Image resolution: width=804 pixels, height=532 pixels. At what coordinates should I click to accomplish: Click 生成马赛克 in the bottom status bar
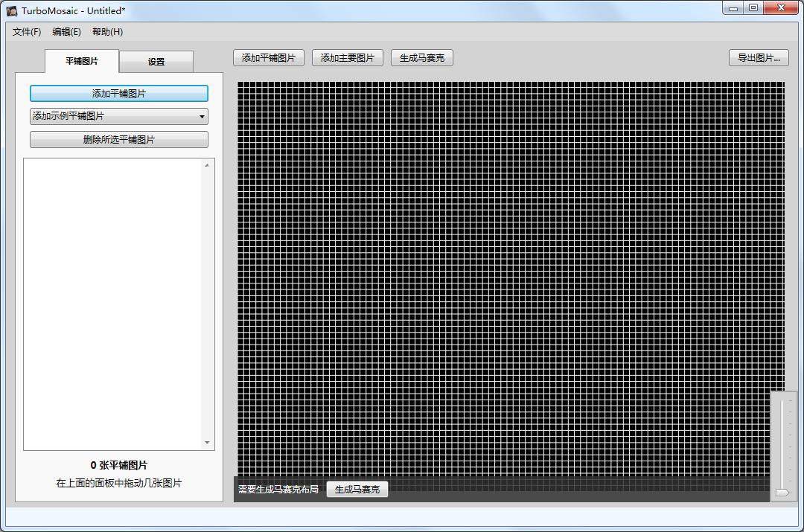tap(357, 489)
